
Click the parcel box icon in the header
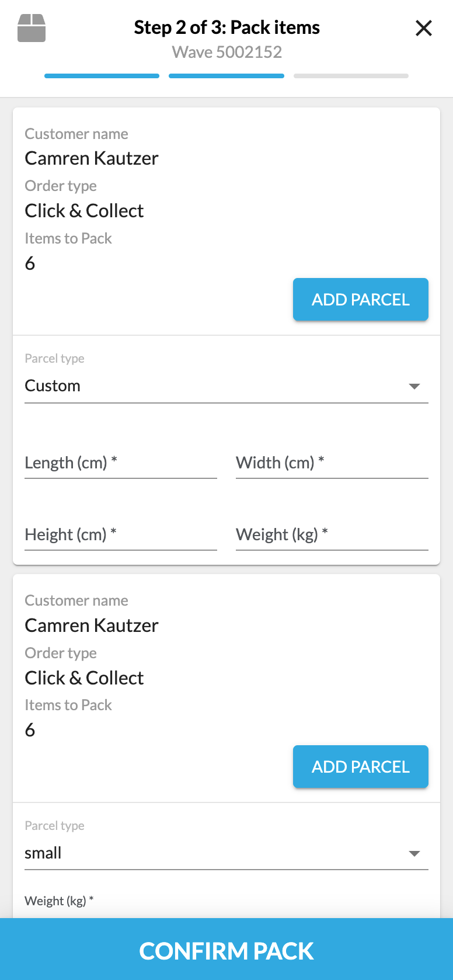pyautogui.click(x=31, y=27)
